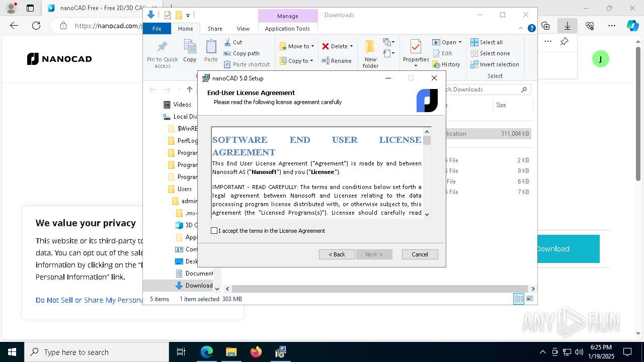Customize Quick Access Toolbar dropdown arrow
This screenshot has height=362, width=644.
point(188,16)
